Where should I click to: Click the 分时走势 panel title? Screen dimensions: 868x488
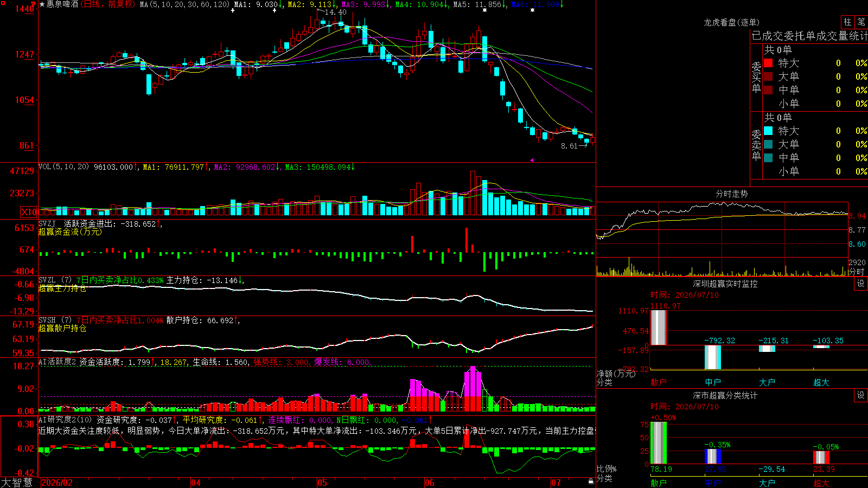731,194
